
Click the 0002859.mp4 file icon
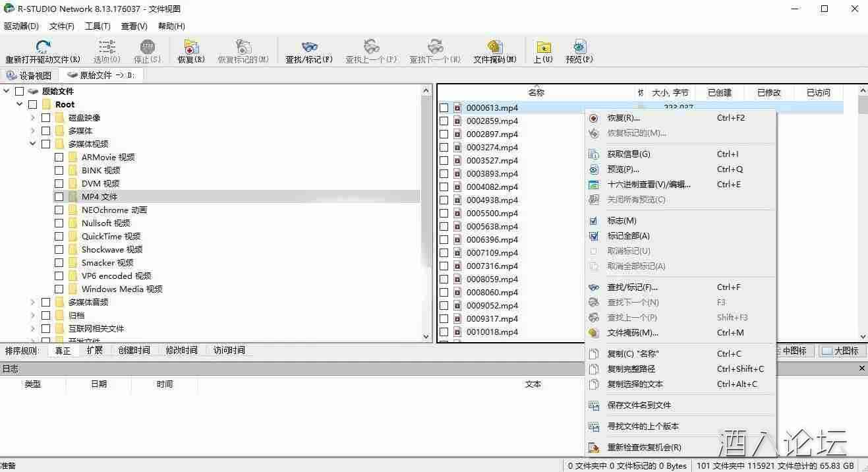[457, 121]
